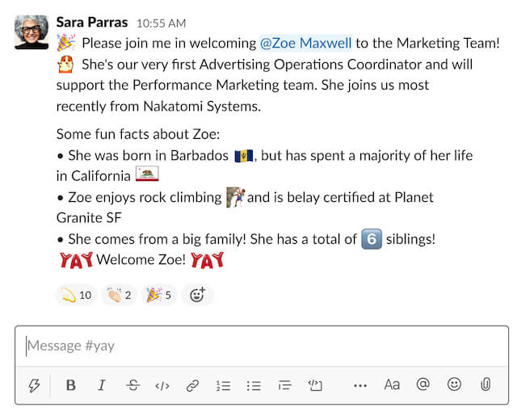Start an ordered numbered list
The height and width of the screenshot is (420, 517).
224,385
